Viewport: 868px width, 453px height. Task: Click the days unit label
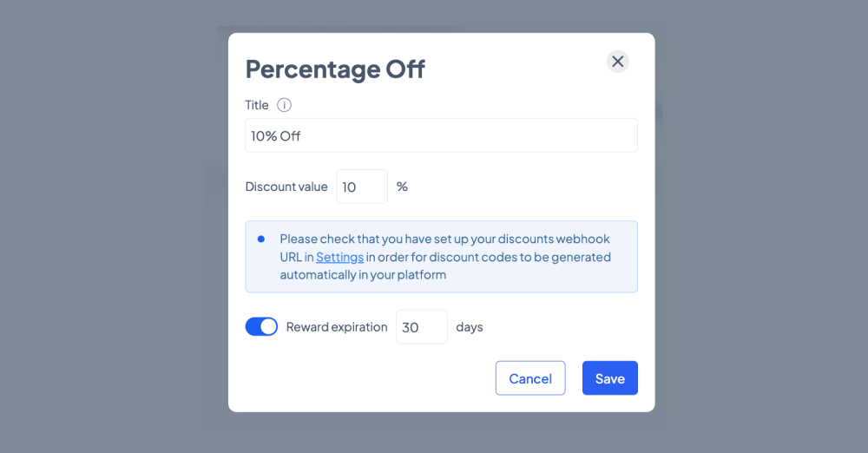tap(470, 327)
